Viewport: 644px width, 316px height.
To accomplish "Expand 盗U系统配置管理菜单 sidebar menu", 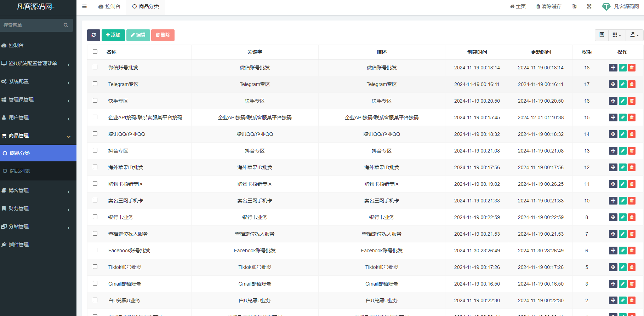I will (38, 64).
